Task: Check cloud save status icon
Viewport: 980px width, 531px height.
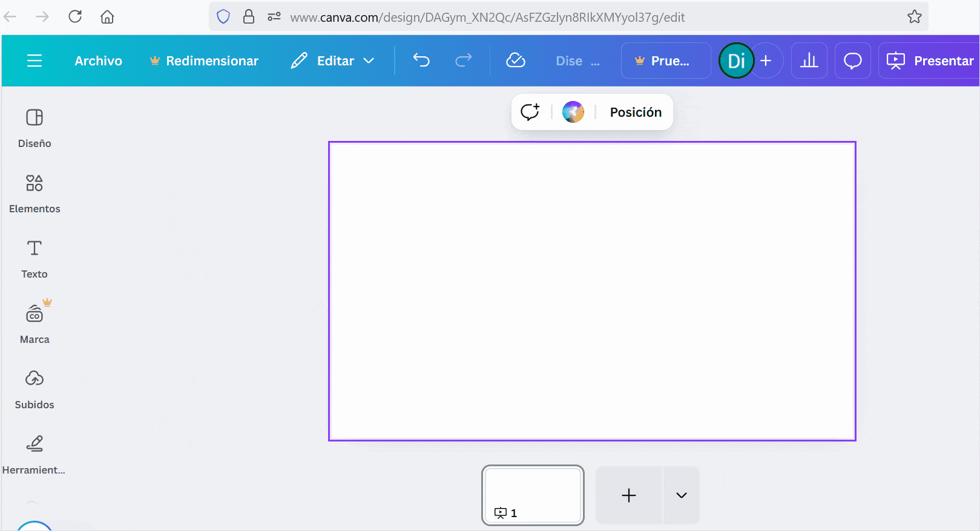Action: pyautogui.click(x=516, y=60)
